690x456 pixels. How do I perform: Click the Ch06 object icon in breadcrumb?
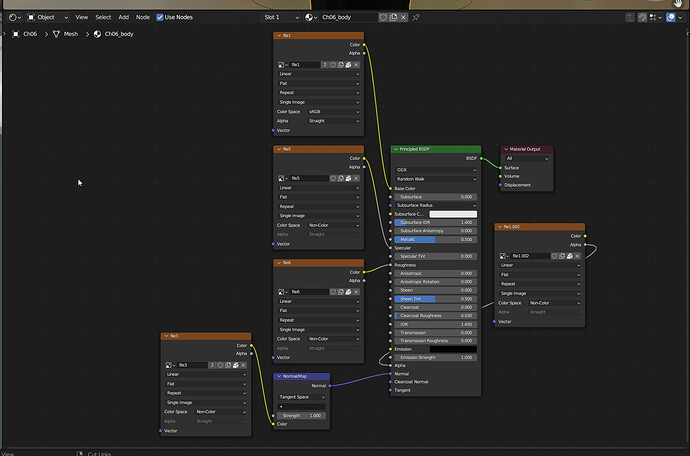[x=16, y=34]
